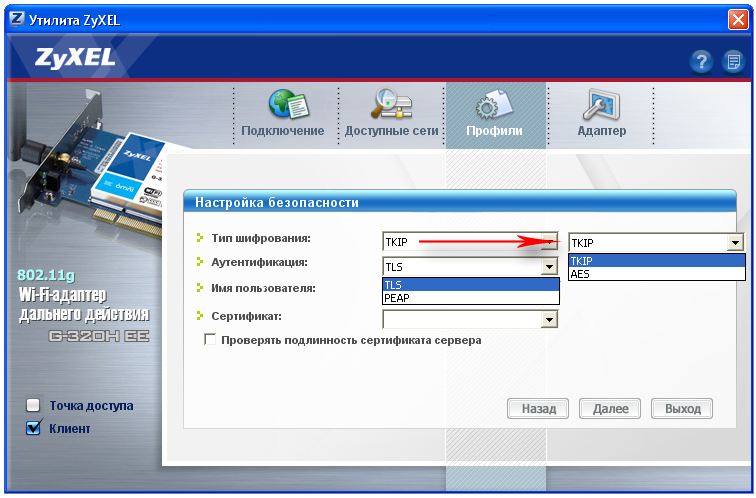Open the Подключение tab label
This screenshot has height=498, width=756.
[x=283, y=131]
